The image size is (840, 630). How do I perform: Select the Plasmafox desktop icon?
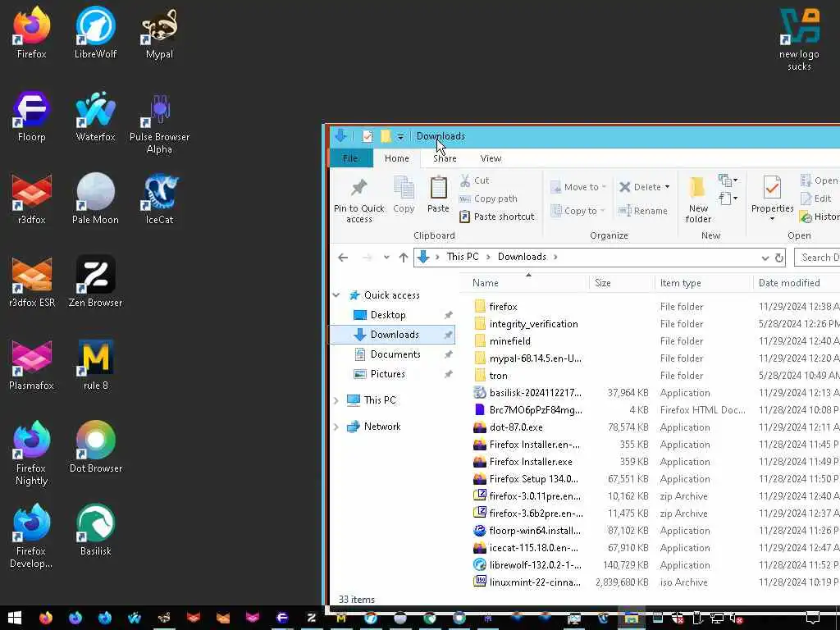pos(32,365)
